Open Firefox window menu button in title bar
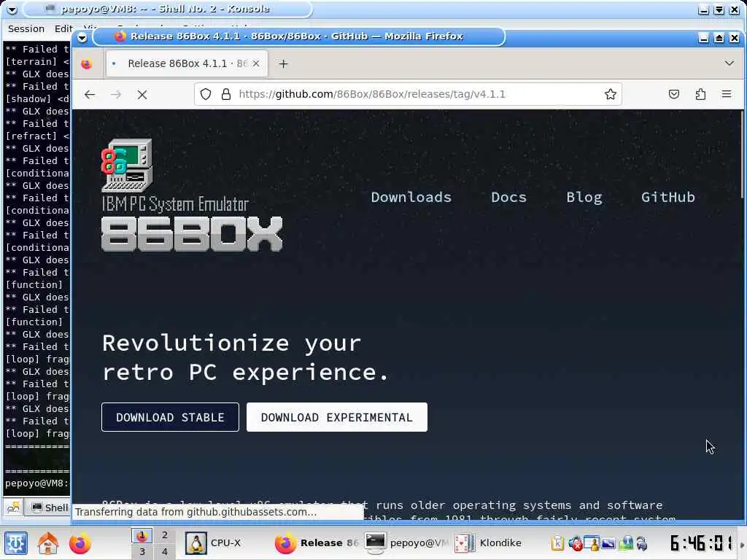Image resolution: width=747 pixels, height=560 pixels. pyautogui.click(x=82, y=37)
